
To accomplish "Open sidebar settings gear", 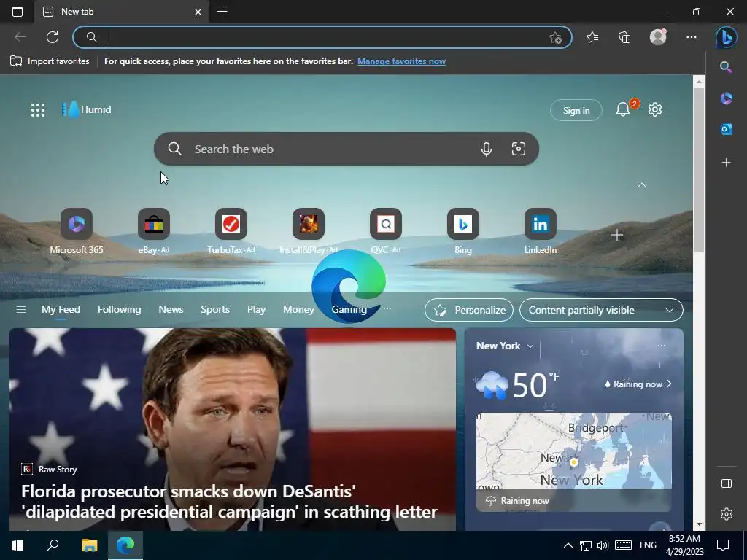I will click(726, 514).
